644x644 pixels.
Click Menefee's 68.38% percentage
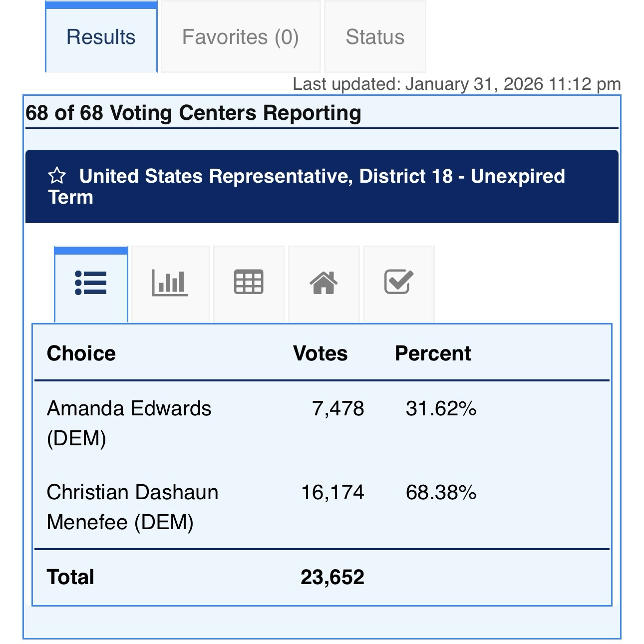(x=441, y=493)
